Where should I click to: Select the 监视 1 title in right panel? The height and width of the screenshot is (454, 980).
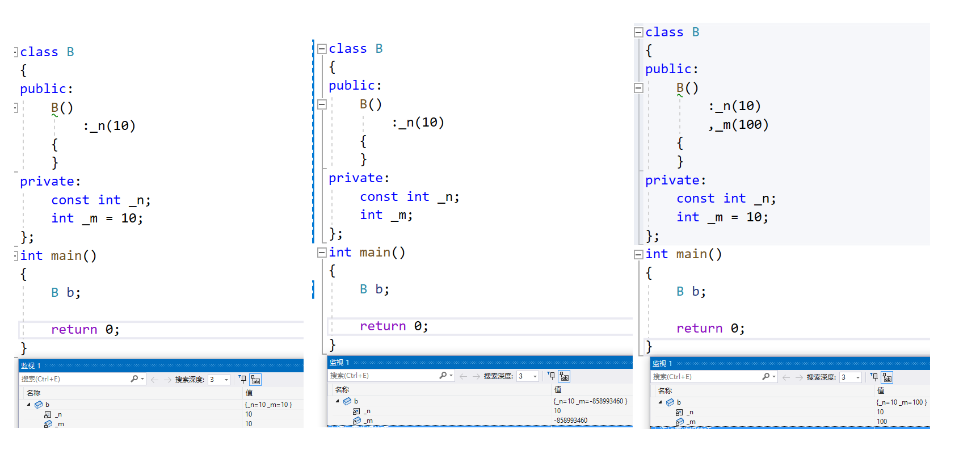(x=662, y=364)
